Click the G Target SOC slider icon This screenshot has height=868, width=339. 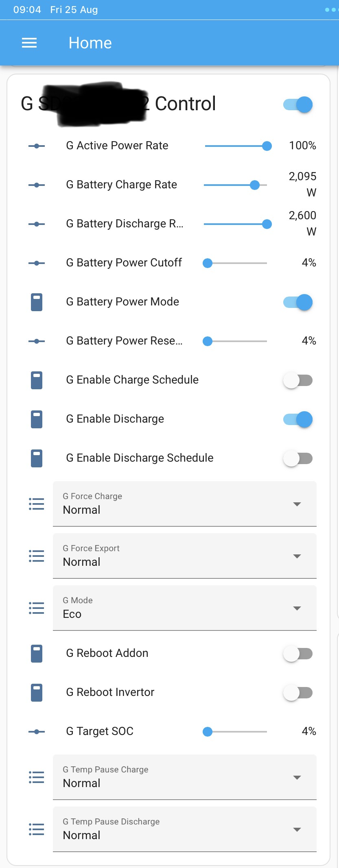(37, 732)
